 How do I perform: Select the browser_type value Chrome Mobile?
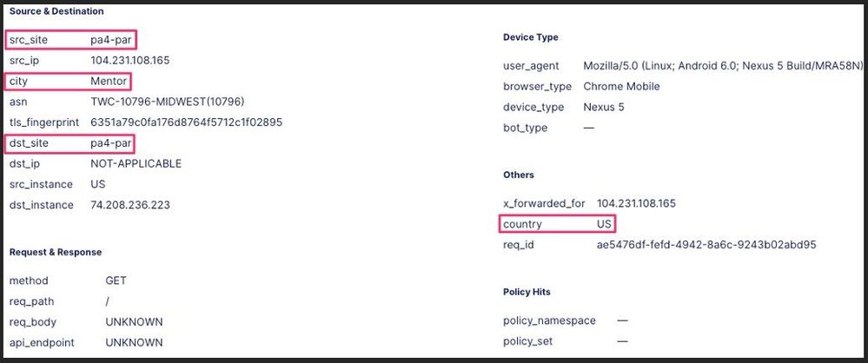[x=621, y=87]
